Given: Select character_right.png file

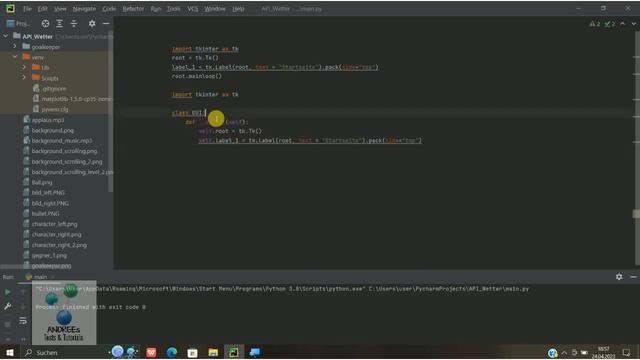Looking at the screenshot, I should tap(53, 234).
